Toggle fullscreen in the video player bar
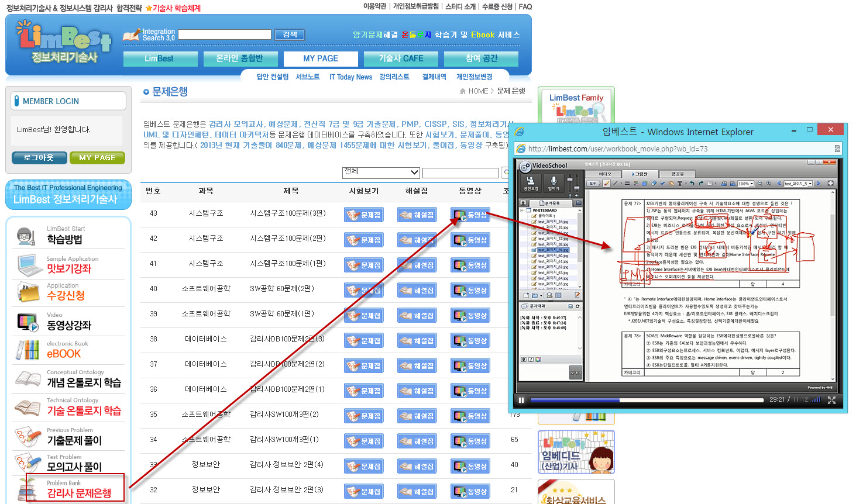 click(831, 400)
